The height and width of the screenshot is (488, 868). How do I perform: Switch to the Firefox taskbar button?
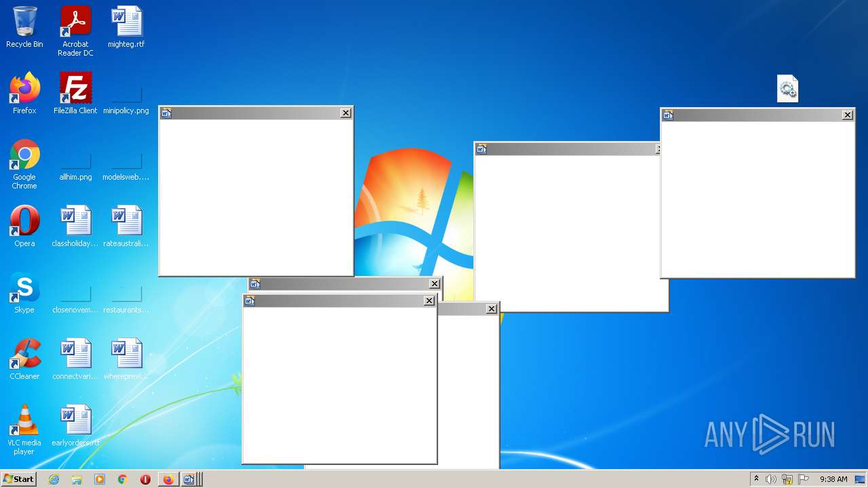click(x=168, y=479)
